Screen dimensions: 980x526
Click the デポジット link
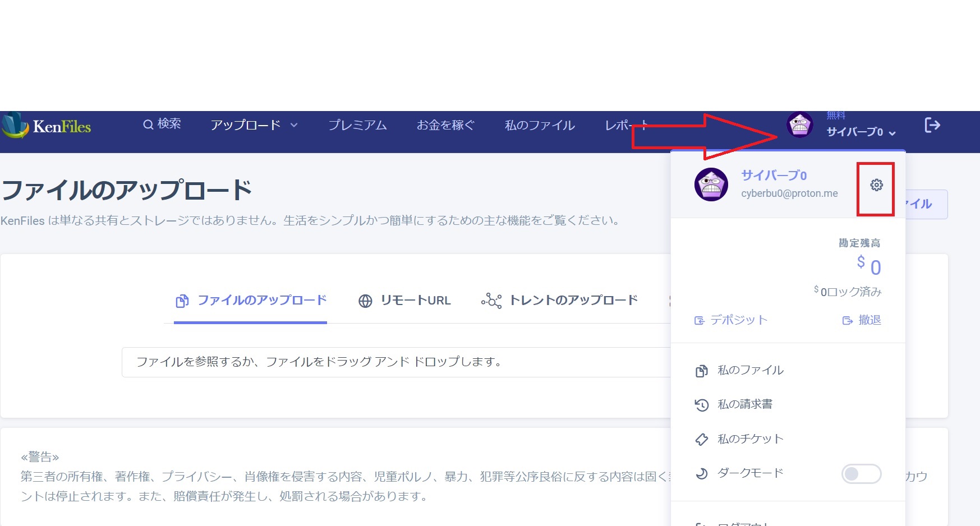730,320
